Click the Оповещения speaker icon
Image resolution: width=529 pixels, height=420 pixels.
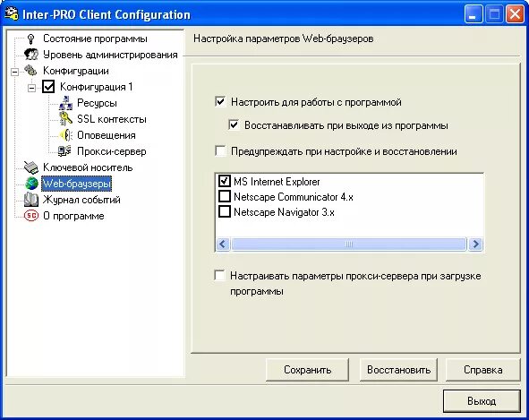pyautogui.click(x=66, y=135)
